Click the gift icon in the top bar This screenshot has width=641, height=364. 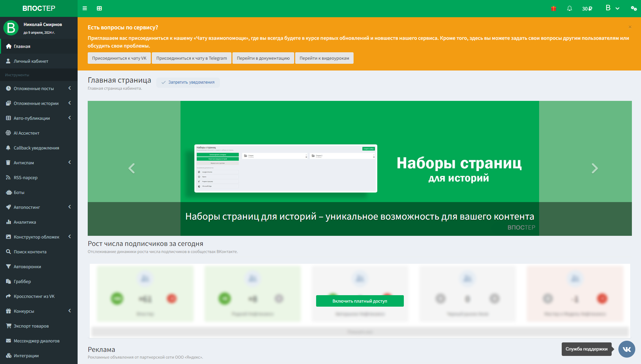[x=554, y=8]
